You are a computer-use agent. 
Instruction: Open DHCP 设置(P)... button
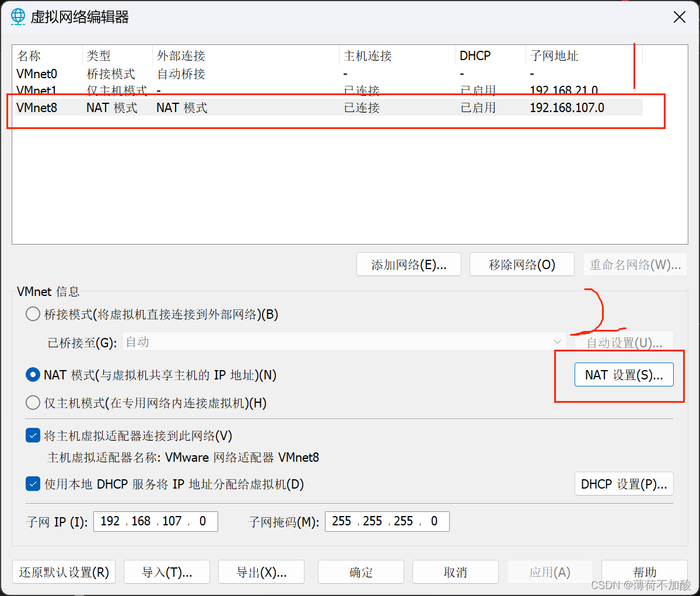click(x=624, y=484)
